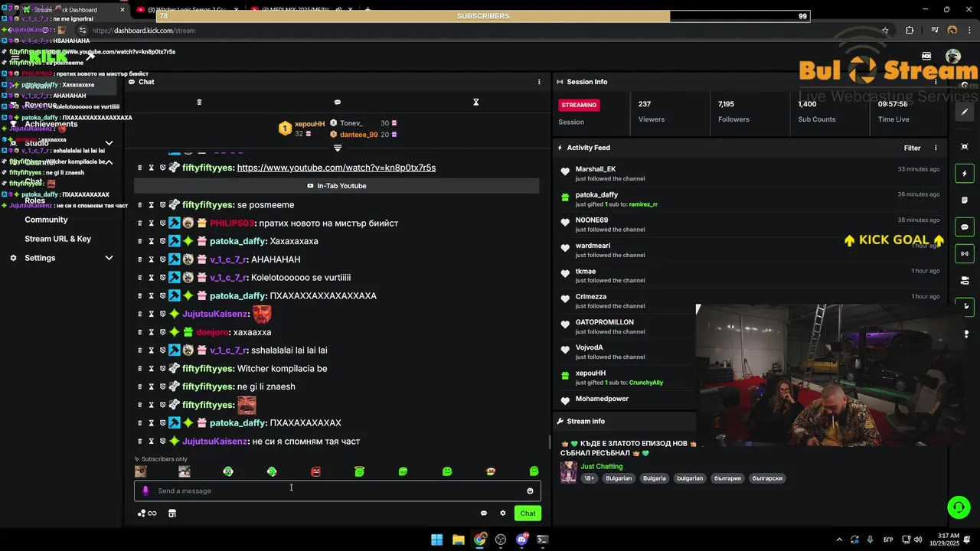Open the deleted messages trash tab in Chat
This screenshot has width=980, height=551.
199,102
